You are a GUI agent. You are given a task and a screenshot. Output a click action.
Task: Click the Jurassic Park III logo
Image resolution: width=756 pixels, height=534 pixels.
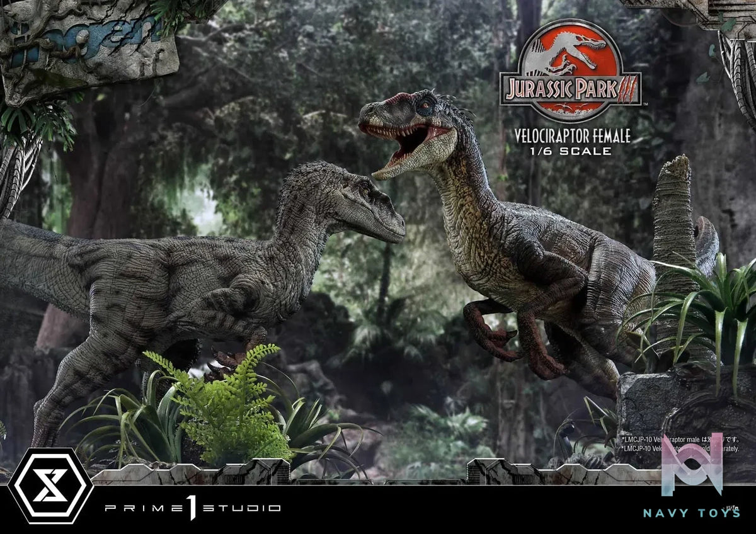(x=570, y=71)
